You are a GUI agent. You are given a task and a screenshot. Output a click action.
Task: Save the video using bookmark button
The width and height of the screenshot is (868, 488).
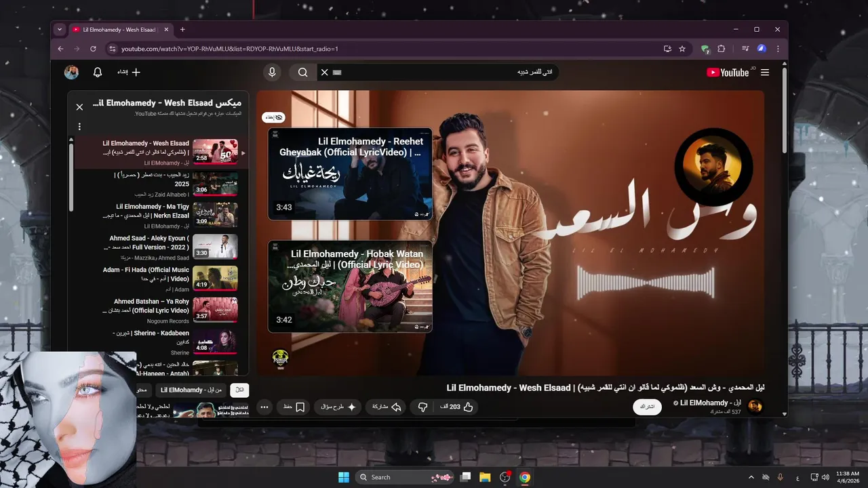(294, 407)
